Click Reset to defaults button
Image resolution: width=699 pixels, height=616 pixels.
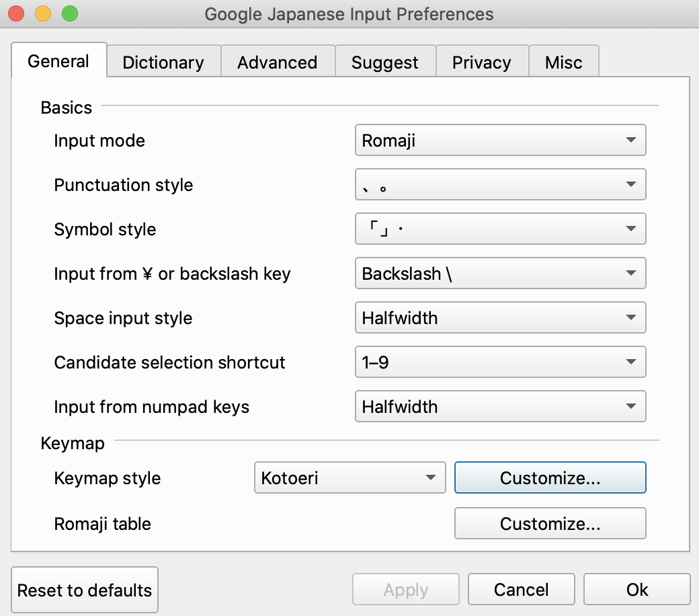pos(85,590)
